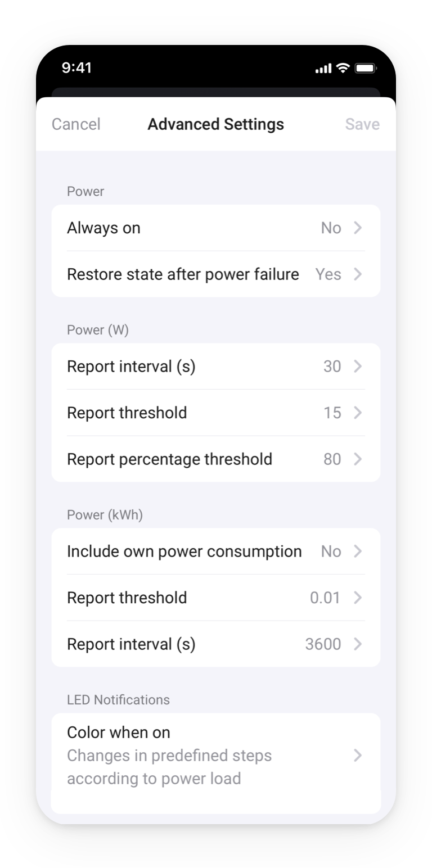Tap the Wi-Fi icon in status bar
432x868 pixels.
coord(343,69)
